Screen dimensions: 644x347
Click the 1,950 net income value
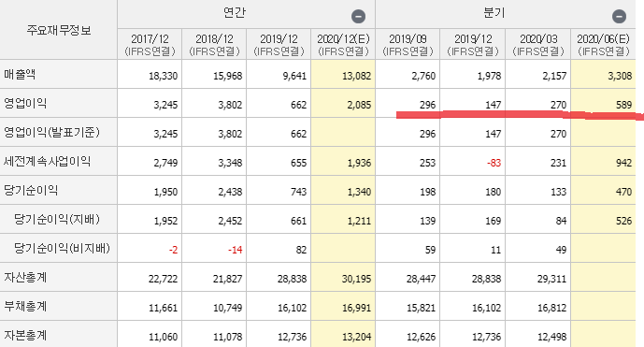pos(165,192)
